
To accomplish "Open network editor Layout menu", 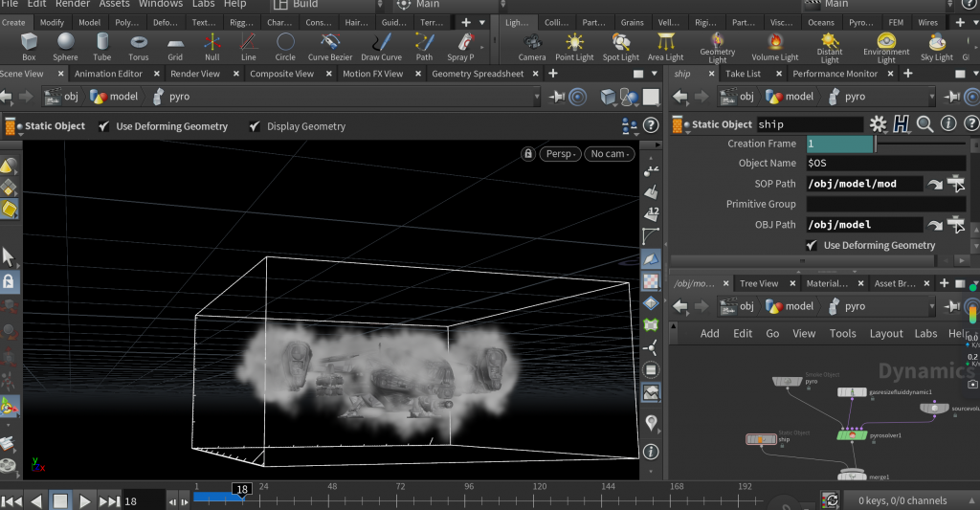I will click(x=886, y=333).
